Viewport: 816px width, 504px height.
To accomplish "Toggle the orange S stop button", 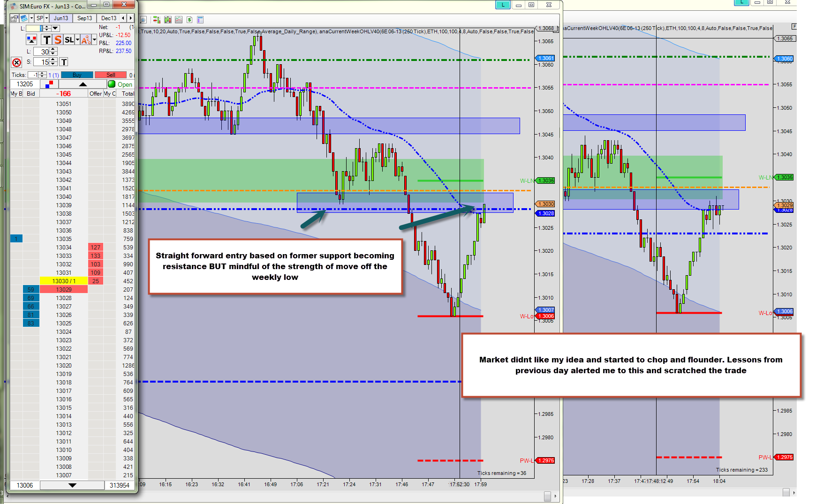I will click(58, 40).
